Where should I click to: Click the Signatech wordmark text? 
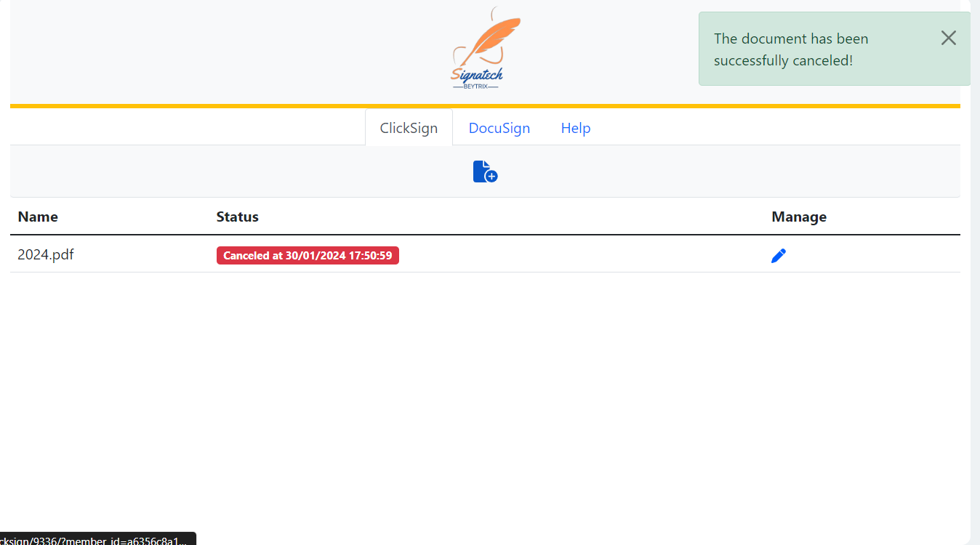(x=477, y=74)
